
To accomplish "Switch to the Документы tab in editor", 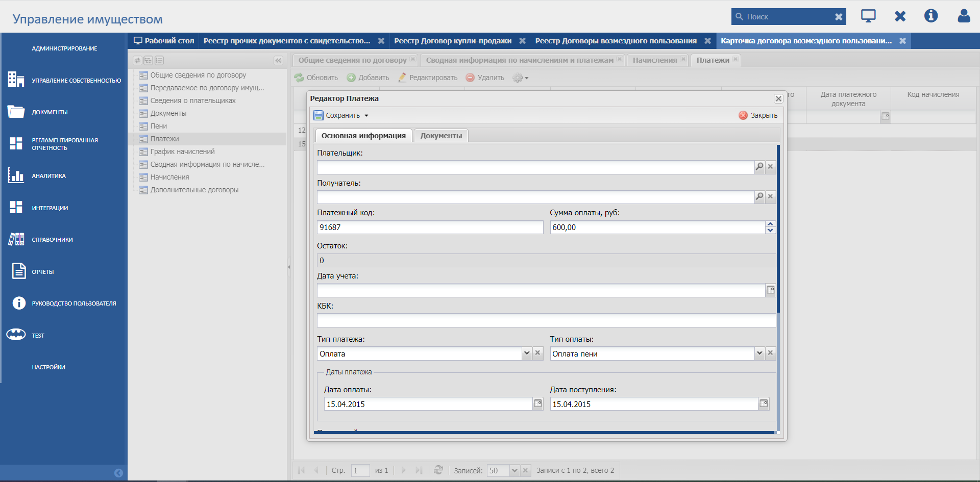I will tap(441, 136).
